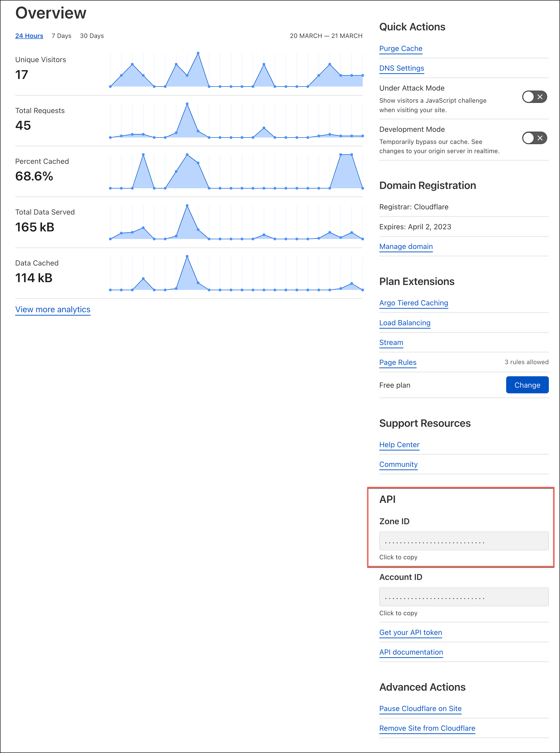Copy the Account ID
This screenshot has width=560, height=753.
point(463,597)
